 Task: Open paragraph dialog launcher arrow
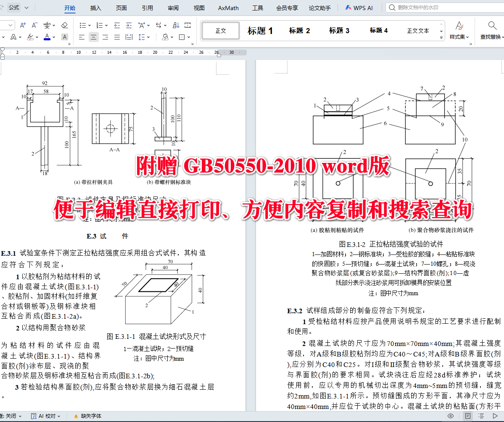[x=192, y=44]
